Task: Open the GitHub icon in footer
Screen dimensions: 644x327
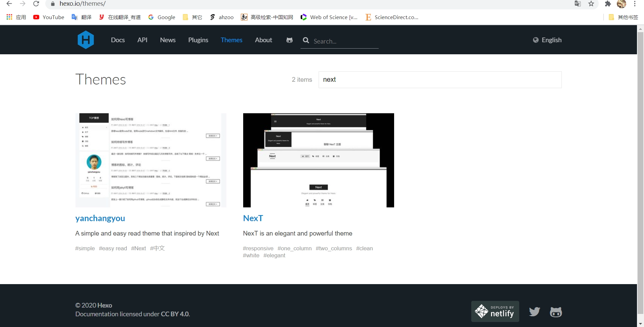Action: click(x=556, y=312)
